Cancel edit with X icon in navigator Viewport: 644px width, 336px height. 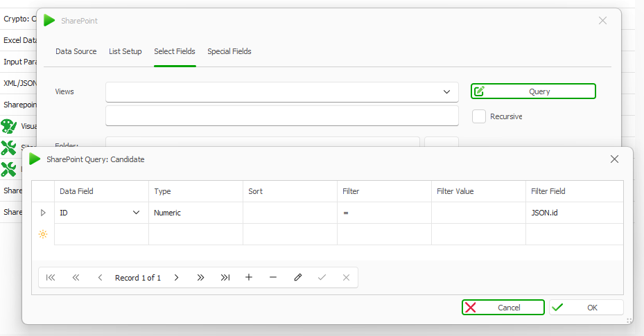coord(346,278)
